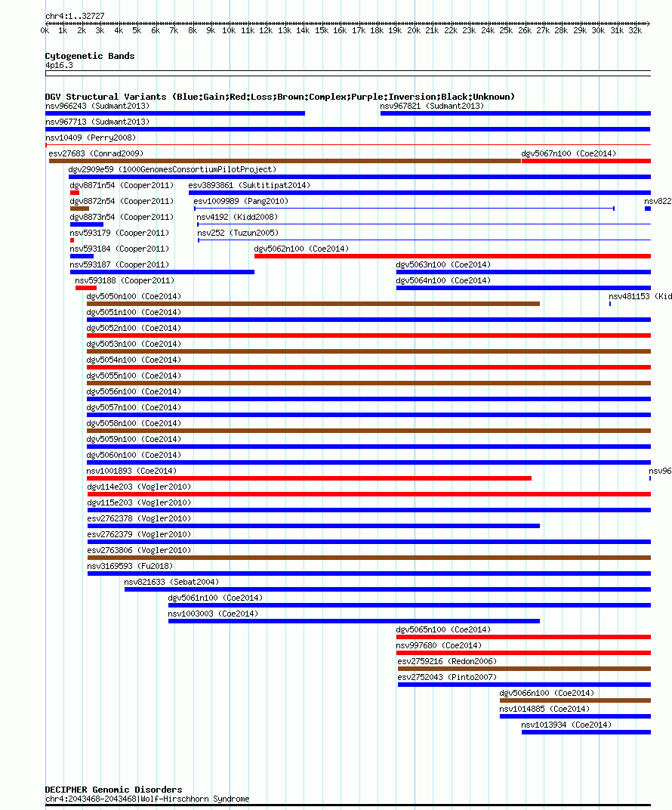Click dgv5051n100 (Coe2014) label
This screenshot has width=672, height=810.
pyautogui.click(x=134, y=313)
